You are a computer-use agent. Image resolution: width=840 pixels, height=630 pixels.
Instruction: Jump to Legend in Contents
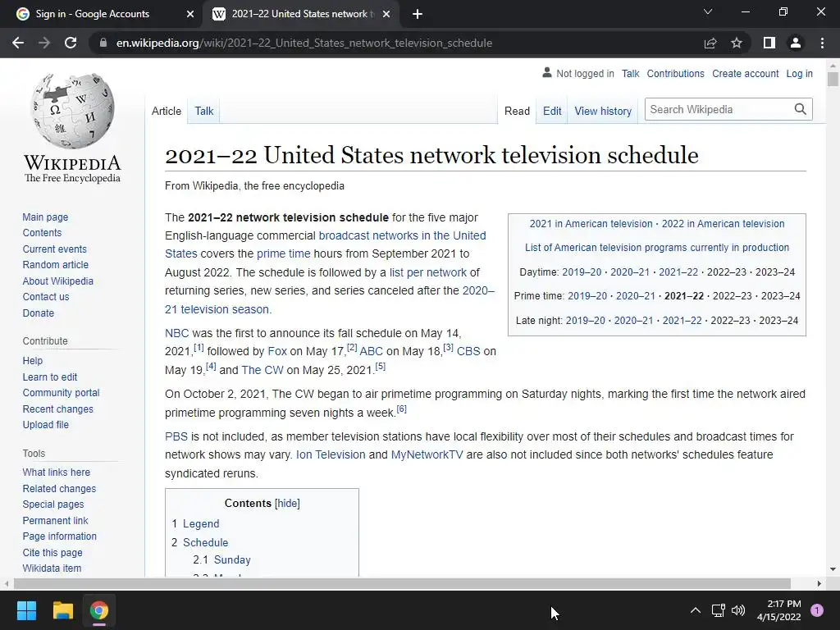[x=201, y=523]
